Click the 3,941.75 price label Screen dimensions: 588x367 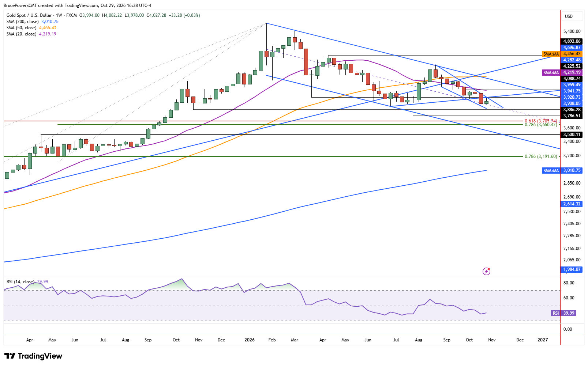point(572,91)
